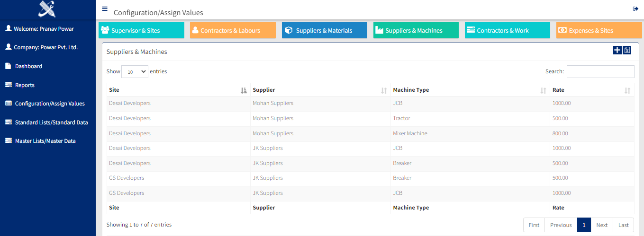Click the app logo in sidebar
Image resolution: width=644 pixels, height=236 pixels.
click(x=47, y=9)
